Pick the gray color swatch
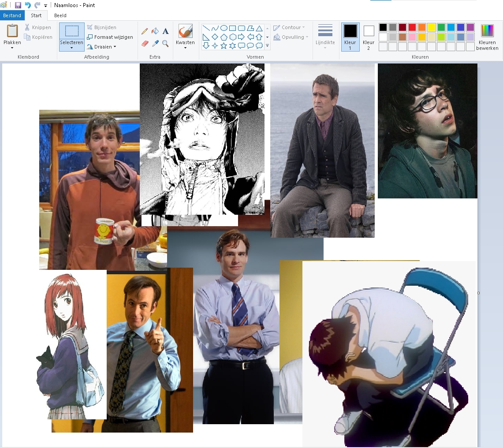 [393, 27]
